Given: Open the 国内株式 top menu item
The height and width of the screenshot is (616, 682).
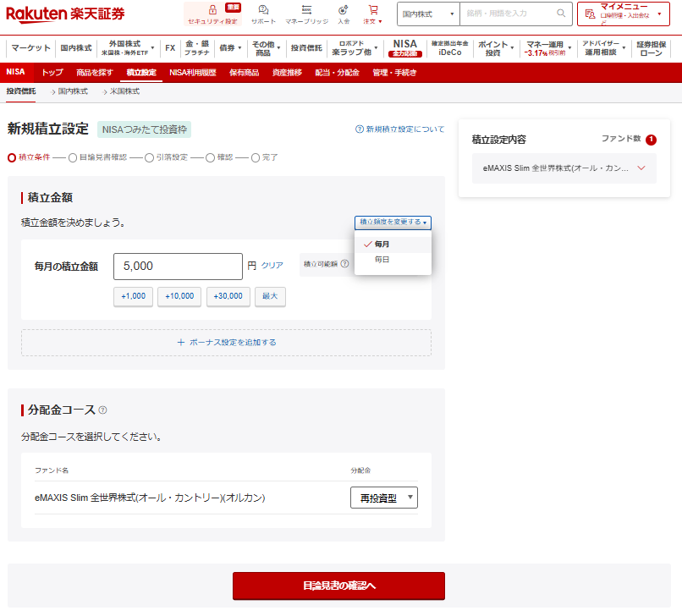Looking at the screenshot, I should point(76,48).
